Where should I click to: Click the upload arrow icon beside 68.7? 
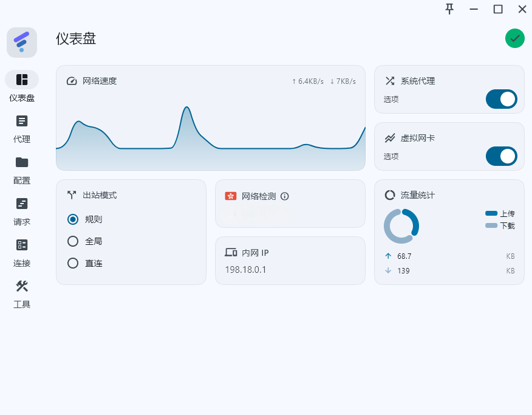388,256
